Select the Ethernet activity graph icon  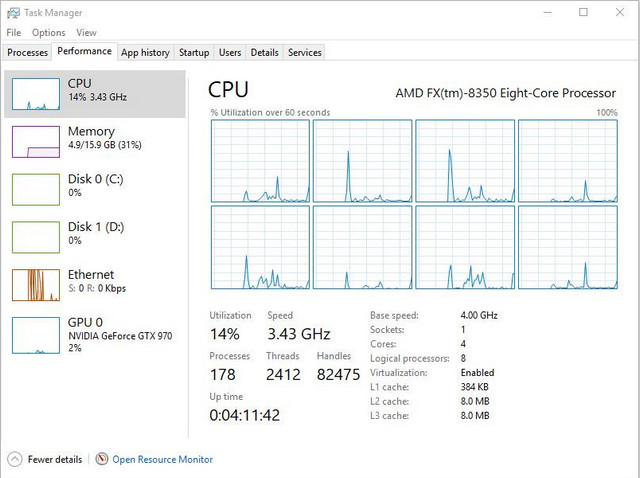(36, 285)
